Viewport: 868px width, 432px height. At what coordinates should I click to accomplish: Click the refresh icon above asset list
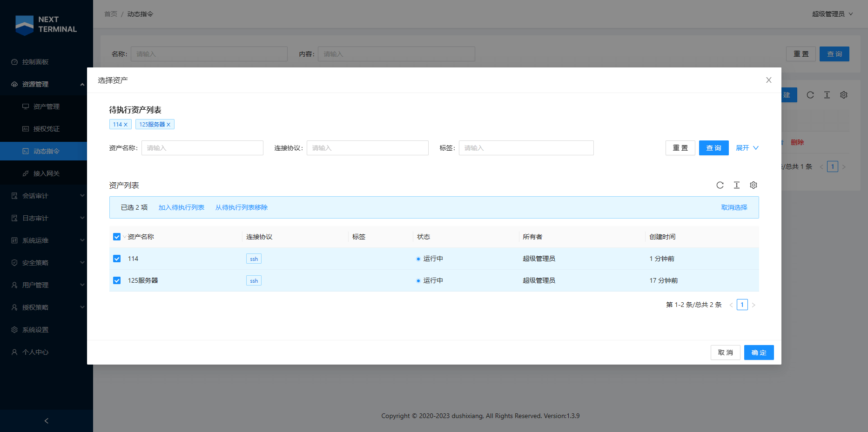click(720, 185)
